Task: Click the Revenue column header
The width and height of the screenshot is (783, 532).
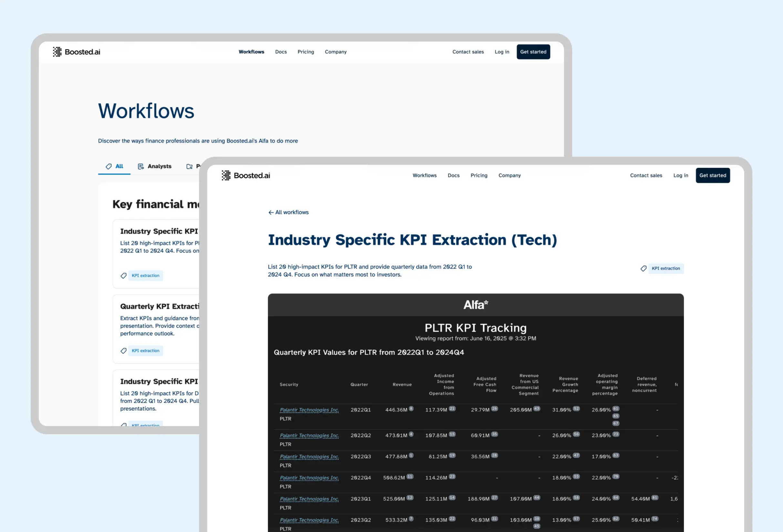Action: tap(402, 384)
